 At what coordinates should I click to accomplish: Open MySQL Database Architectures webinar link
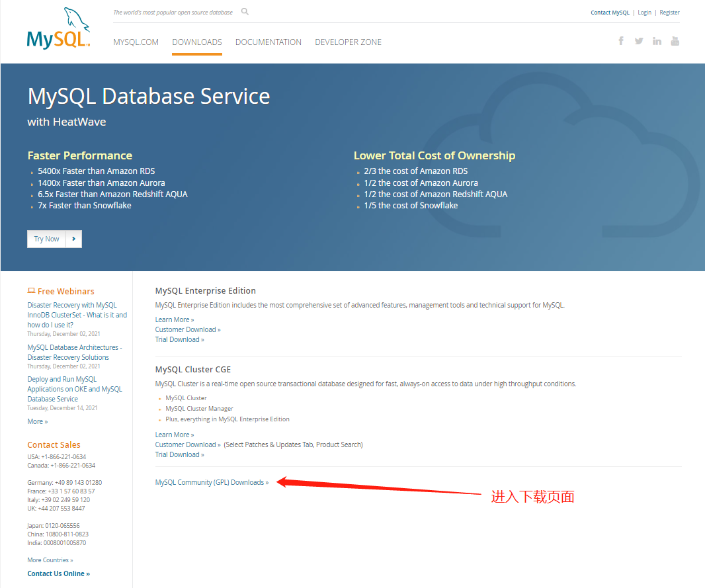click(75, 353)
